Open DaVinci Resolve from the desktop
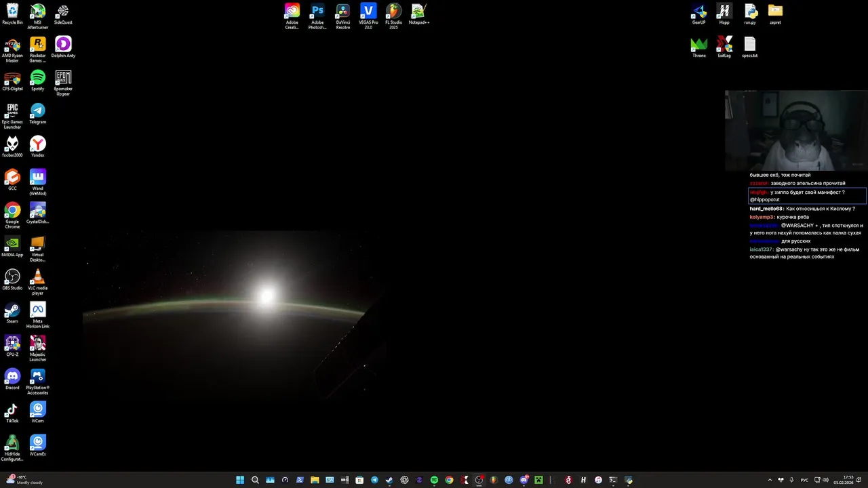This screenshot has width=868, height=488. click(343, 17)
